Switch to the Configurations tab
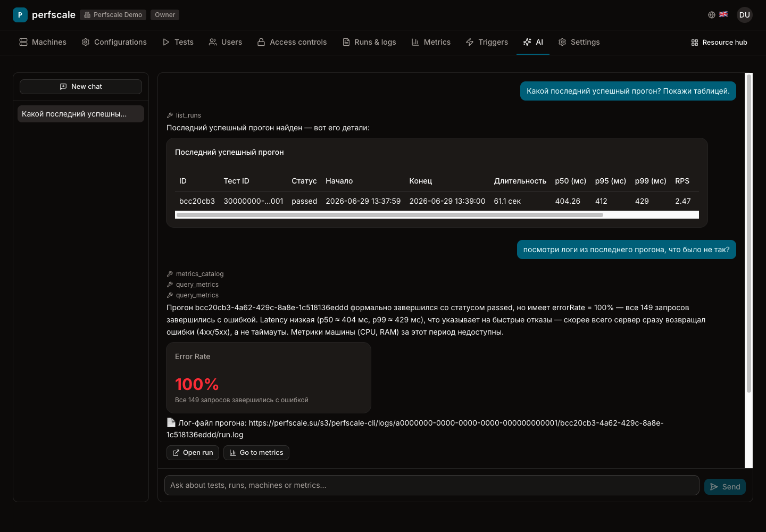 (x=114, y=42)
